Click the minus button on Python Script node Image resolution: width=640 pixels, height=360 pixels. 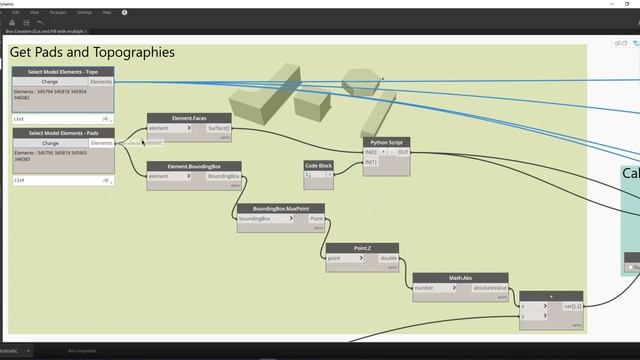391,152
